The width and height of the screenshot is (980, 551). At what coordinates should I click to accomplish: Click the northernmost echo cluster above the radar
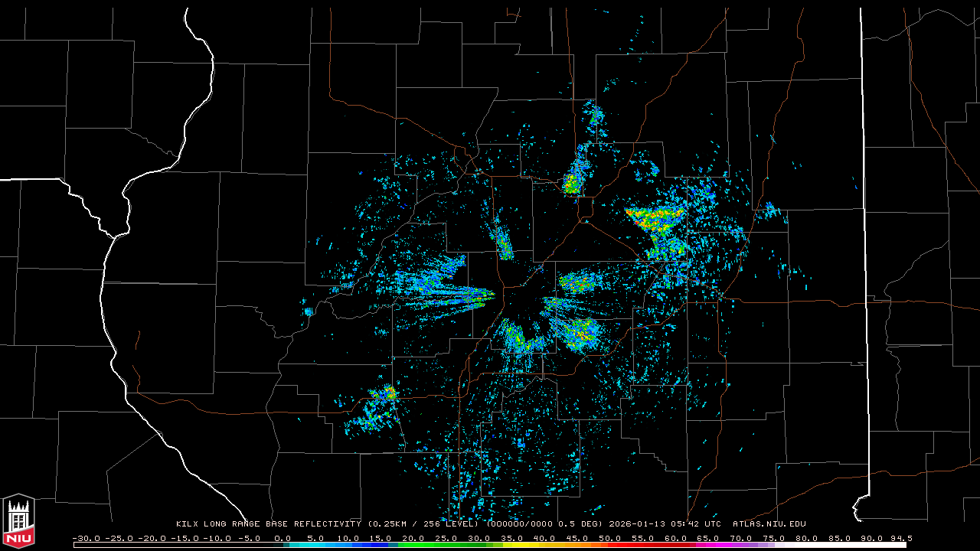pos(593,116)
